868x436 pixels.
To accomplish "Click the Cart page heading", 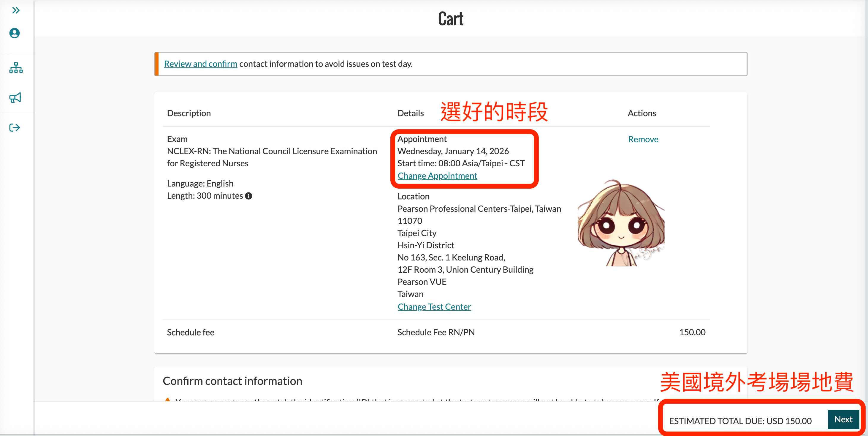I will pyautogui.click(x=451, y=18).
